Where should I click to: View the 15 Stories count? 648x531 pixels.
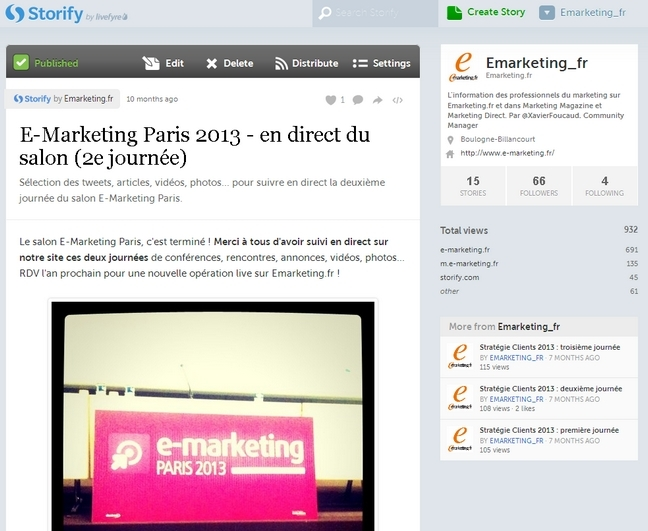(x=473, y=186)
